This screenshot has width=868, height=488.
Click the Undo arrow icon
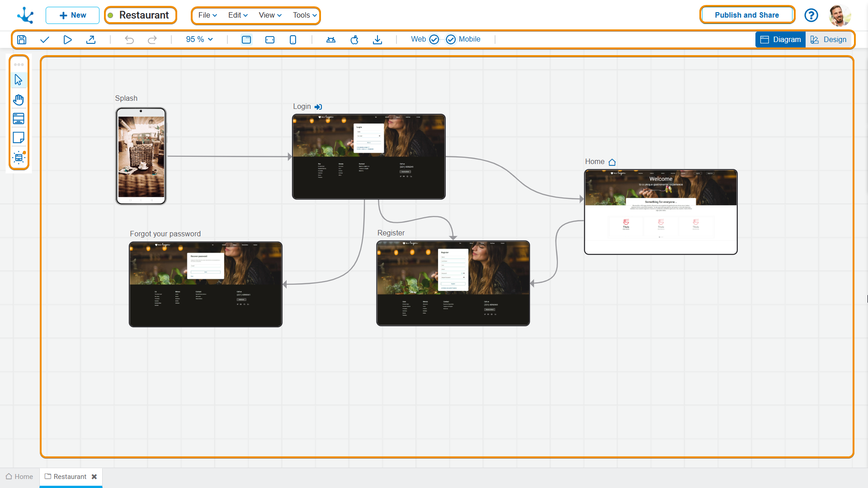(129, 40)
